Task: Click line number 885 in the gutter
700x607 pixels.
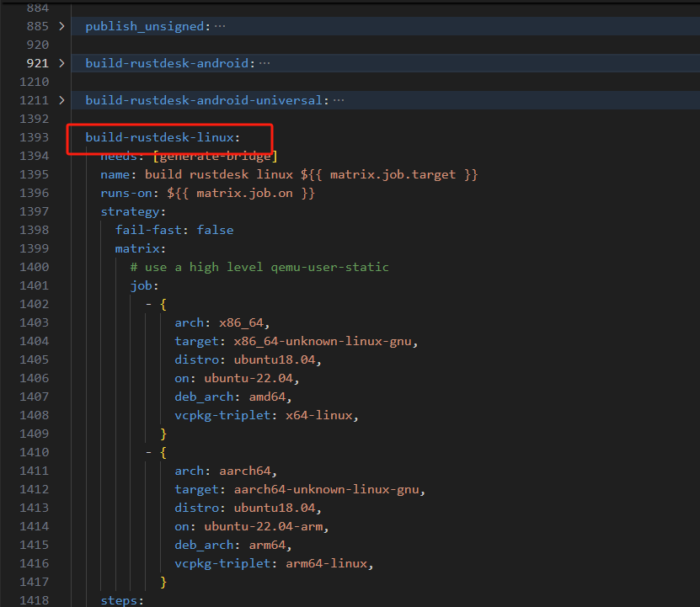Action: tap(38, 26)
